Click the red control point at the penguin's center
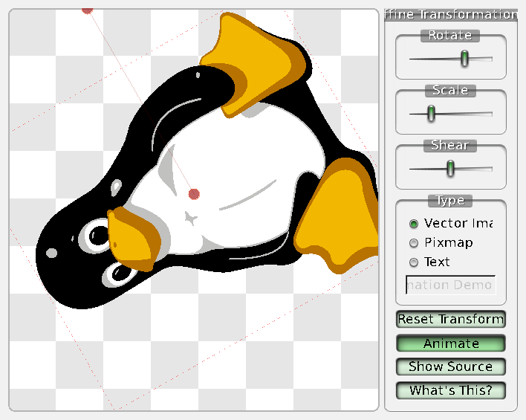Image resolution: width=526 pixels, height=420 pixels. click(194, 194)
